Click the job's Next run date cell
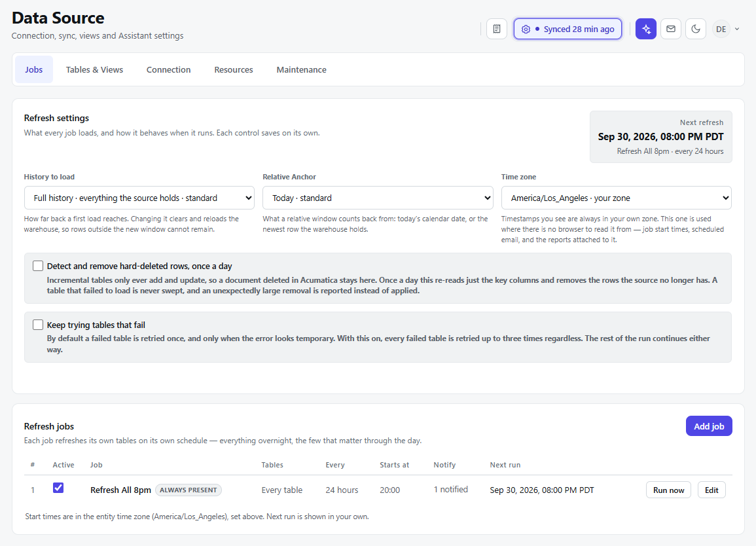Viewport: 756px width, 546px height. tap(542, 490)
